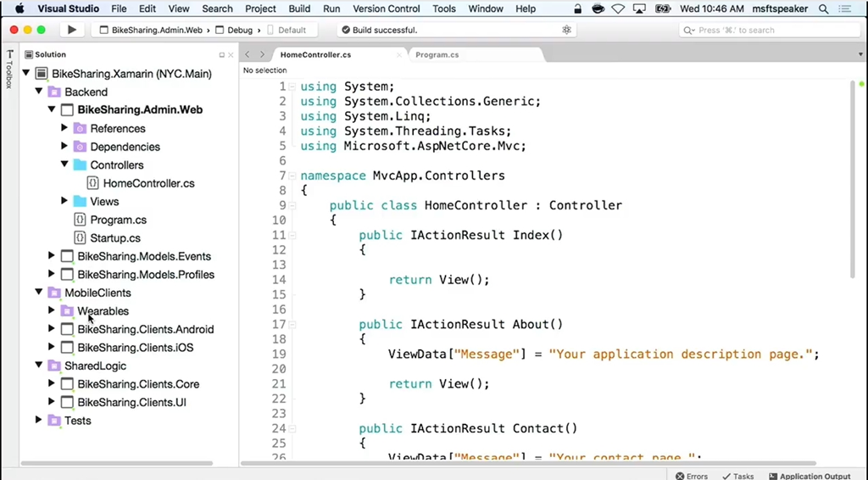Open the Errors pad in status bar

691,476
